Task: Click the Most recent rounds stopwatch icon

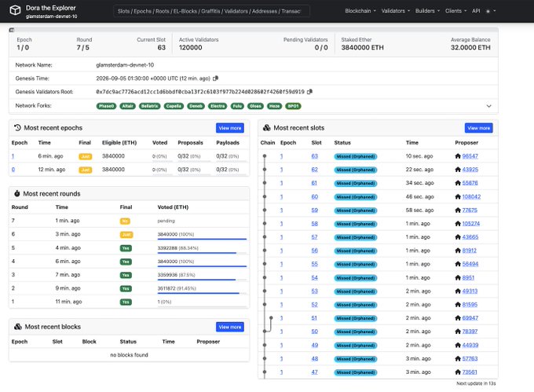Action: tap(16, 193)
